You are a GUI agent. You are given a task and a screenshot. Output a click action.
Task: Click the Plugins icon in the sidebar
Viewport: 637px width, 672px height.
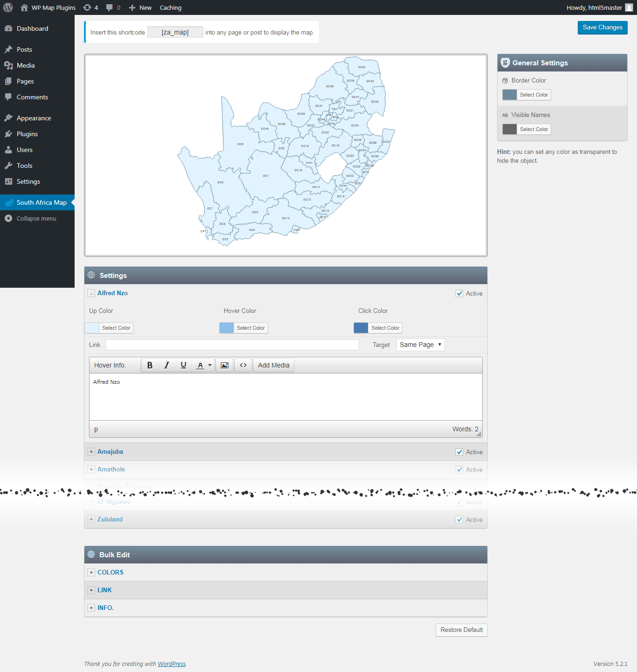pyautogui.click(x=8, y=134)
